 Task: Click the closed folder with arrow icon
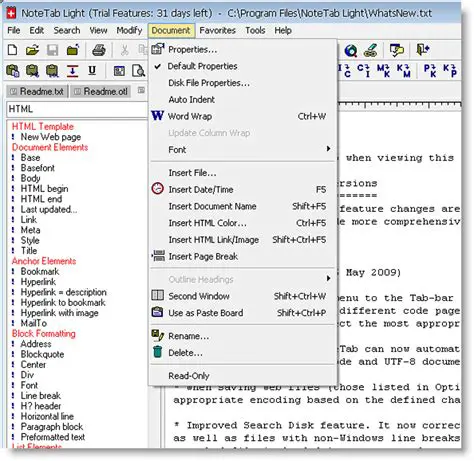(73, 50)
